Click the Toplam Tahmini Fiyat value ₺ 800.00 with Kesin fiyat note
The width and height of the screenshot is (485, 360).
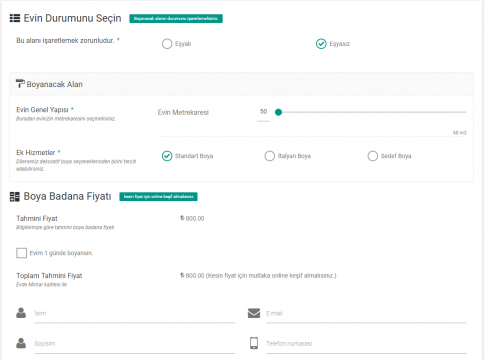258,276
